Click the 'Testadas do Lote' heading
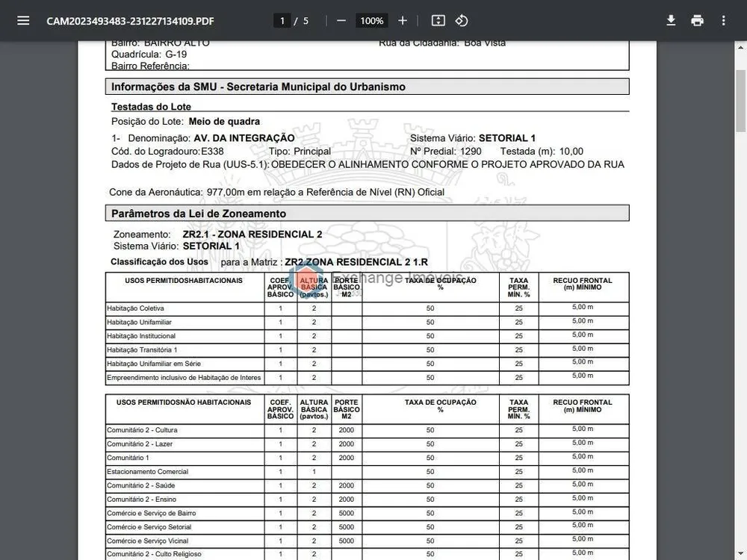Image resolution: width=747 pixels, height=560 pixels. tap(151, 107)
